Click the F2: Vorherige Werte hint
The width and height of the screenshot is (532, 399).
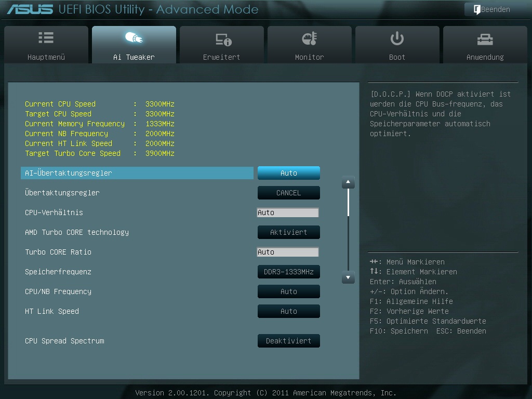(x=409, y=311)
